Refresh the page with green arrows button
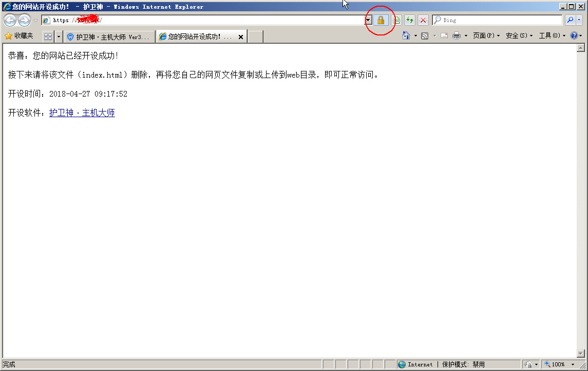Screen dimensions: 588x371 point(409,20)
